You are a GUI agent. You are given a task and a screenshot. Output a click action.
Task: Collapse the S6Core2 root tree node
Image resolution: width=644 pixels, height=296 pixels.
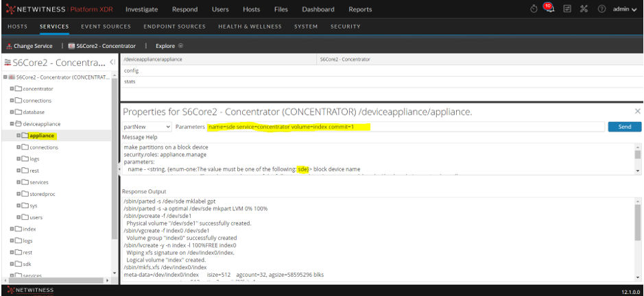click(5, 77)
